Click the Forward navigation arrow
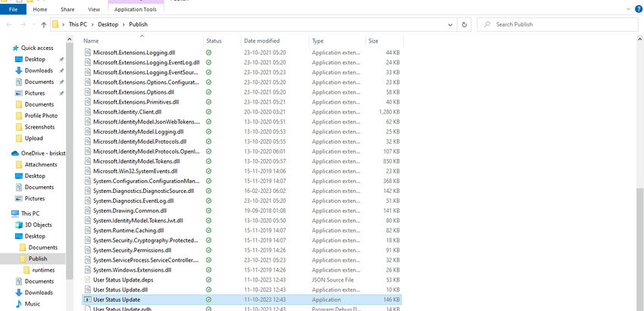This screenshot has width=644, height=311. tap(22, 25)
